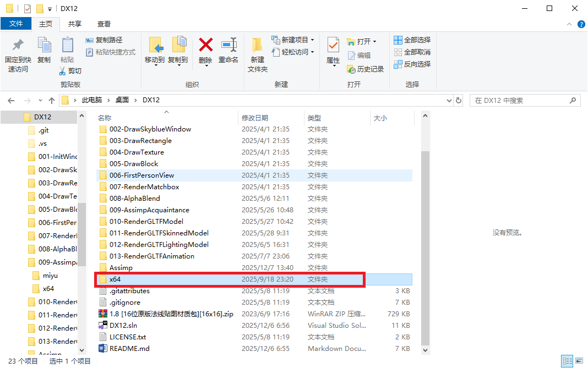Click the .gitignore file icon

click(x=103, y=303)
